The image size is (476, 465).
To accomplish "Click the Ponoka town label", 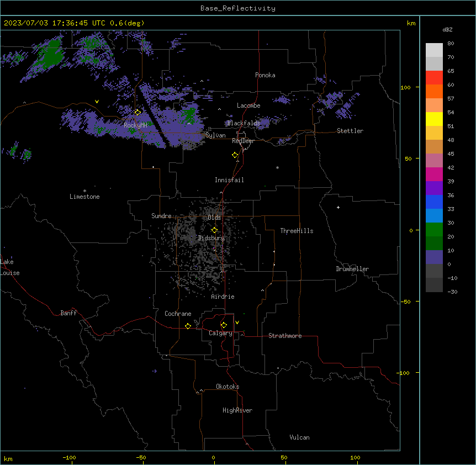I will pyautogui.click(x=265, y=75).
